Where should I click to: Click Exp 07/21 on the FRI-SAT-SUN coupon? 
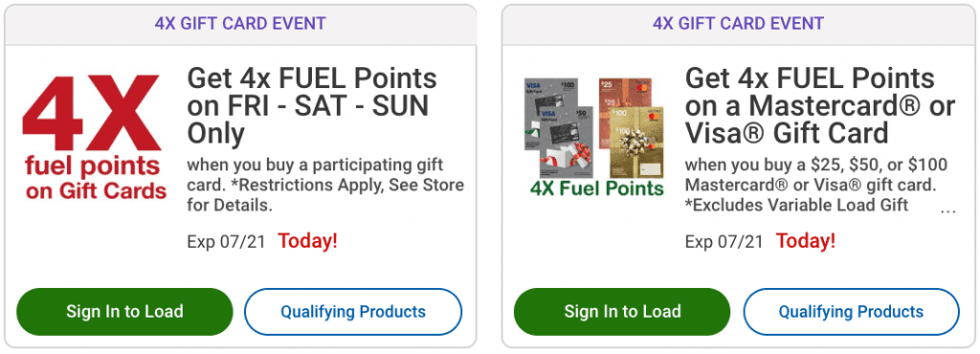click(226, 242)
